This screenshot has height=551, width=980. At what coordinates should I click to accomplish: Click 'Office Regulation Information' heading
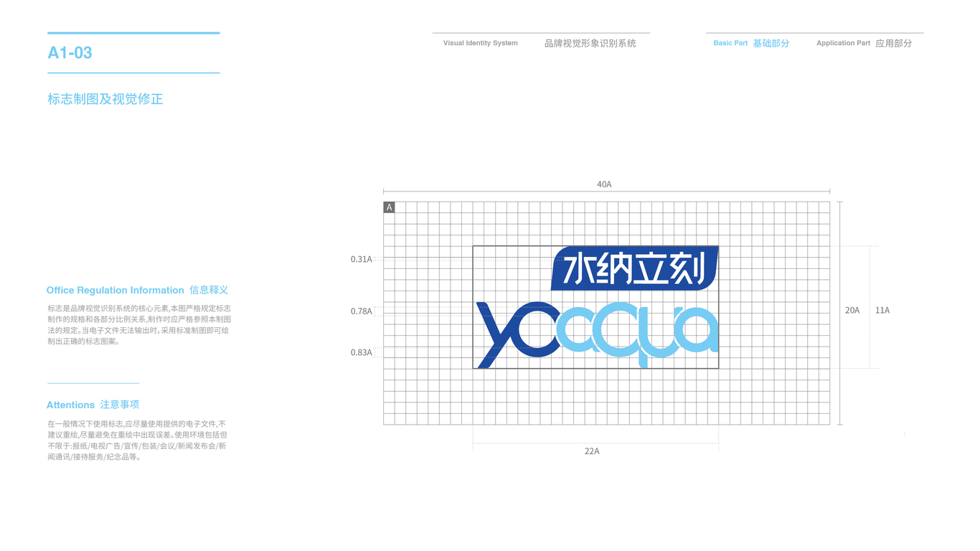(116, 290)
